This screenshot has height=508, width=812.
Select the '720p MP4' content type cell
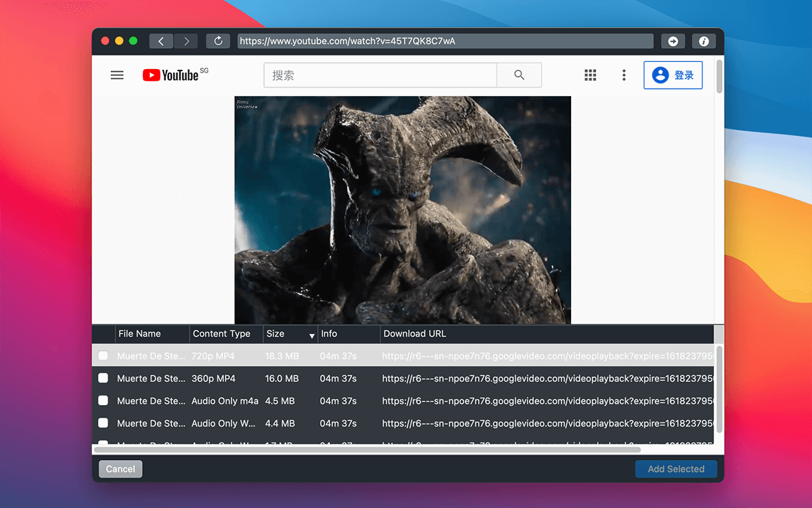(214, 356)
